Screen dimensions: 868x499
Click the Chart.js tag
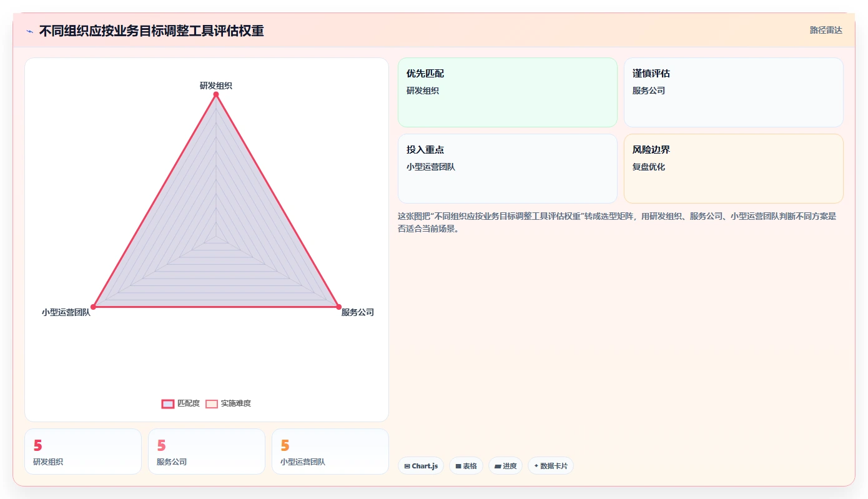[421, 466]
